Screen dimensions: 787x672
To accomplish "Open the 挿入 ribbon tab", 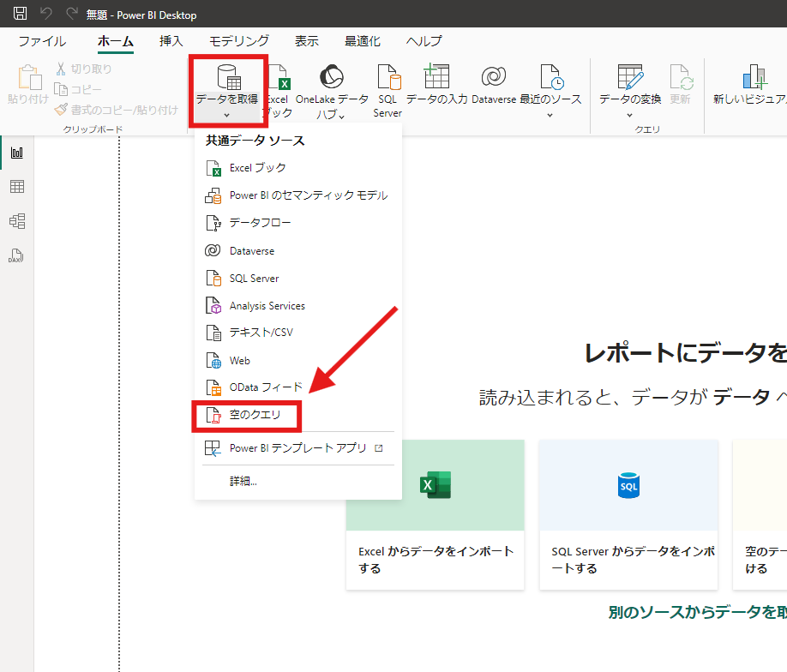I will pyautogui.click(x=171, y=41).
